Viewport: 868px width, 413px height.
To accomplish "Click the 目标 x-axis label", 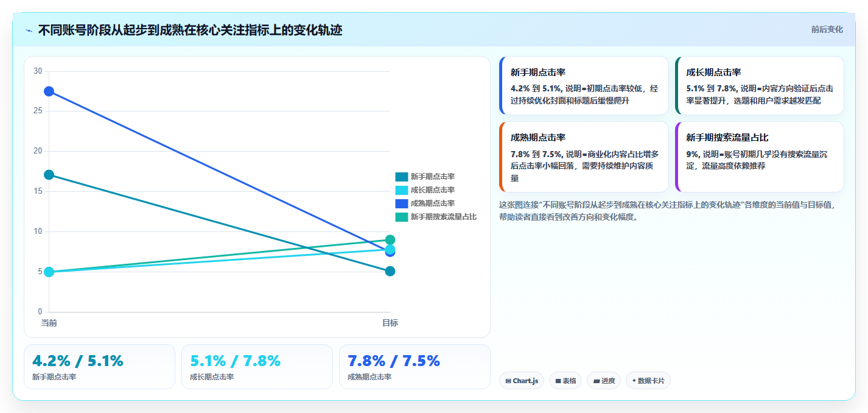I will click(x=390, y=323).
